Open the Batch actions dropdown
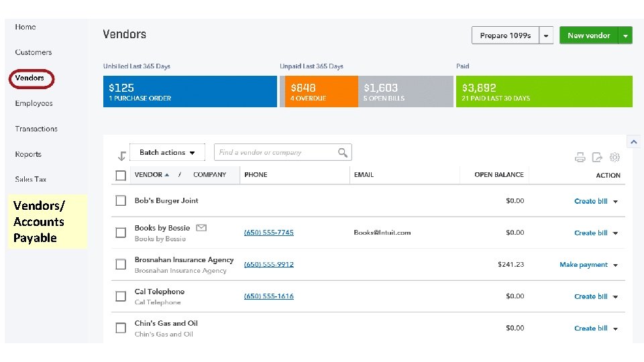 click(x=167, y=153)
